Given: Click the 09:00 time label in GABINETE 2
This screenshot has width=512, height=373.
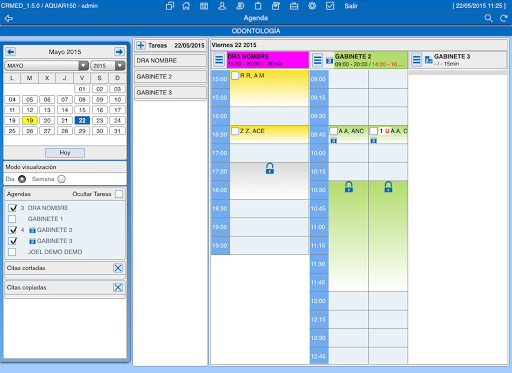Looking at the screenshot, I should [x=319, y=79].
